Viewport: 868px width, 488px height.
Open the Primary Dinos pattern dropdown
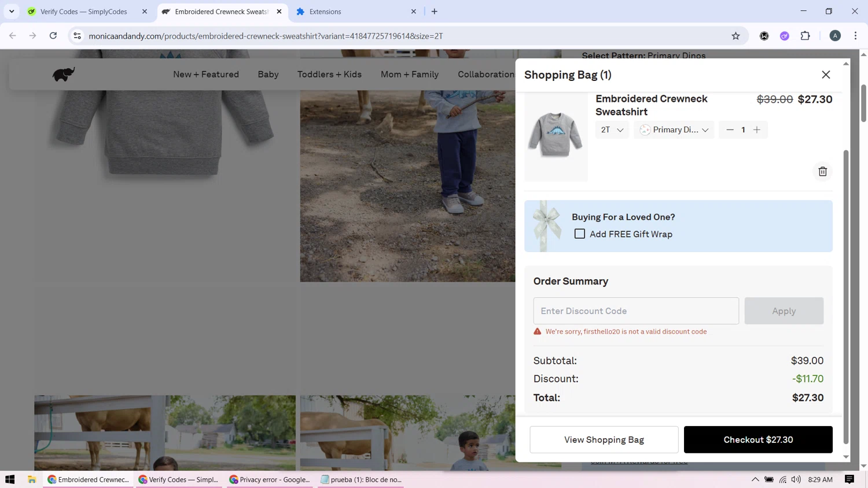coord(674,130)
